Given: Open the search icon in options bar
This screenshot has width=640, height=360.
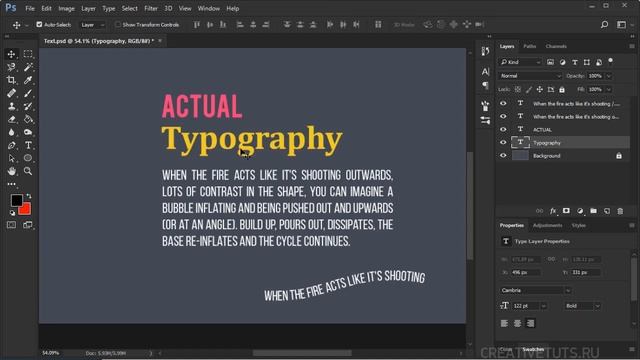Looking at the screenshot, I should [604, 24].
